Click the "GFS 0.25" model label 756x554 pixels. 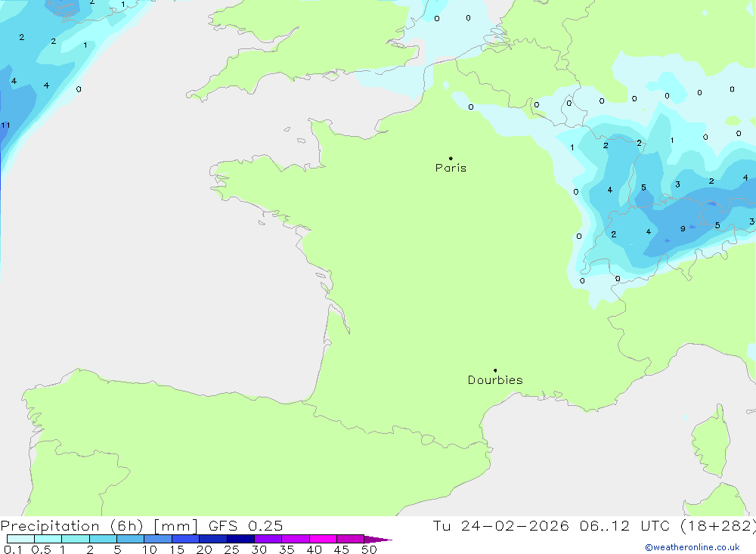246,526
